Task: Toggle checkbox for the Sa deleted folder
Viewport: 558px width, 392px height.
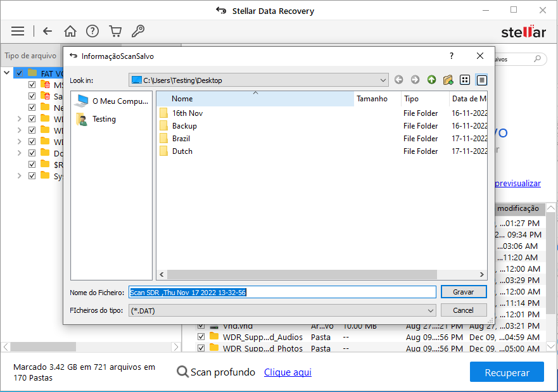Action: 32,96
